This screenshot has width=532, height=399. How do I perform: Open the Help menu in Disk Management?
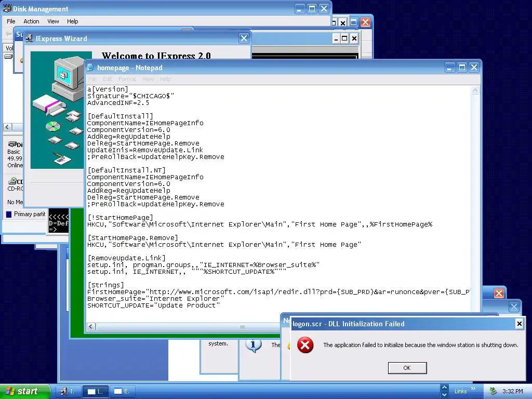click(72, 21)
